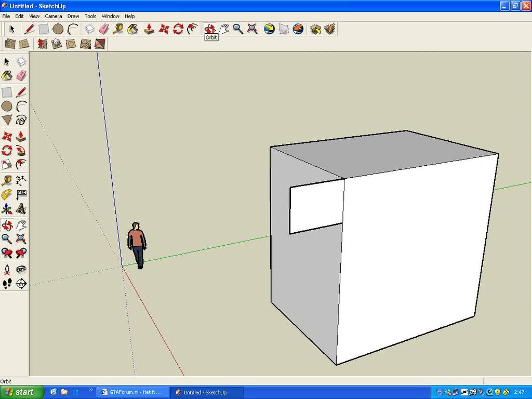Select the Protractor tool

click(7, 195)
